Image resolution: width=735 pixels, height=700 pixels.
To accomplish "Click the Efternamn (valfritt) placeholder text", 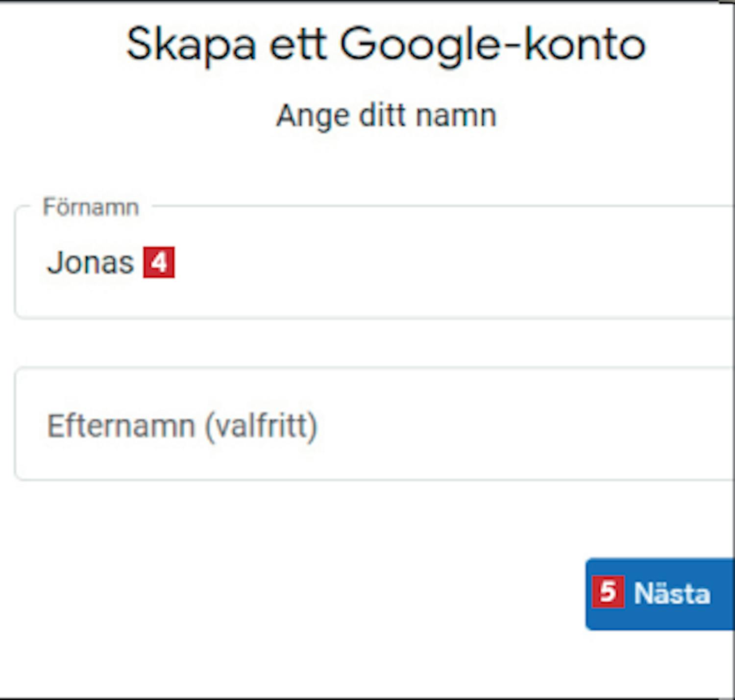I will (x=182, y=426).
